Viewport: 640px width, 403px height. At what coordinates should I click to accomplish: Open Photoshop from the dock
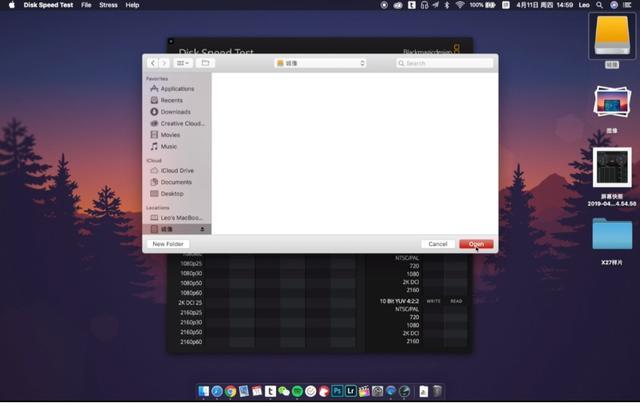click(337, 391)
